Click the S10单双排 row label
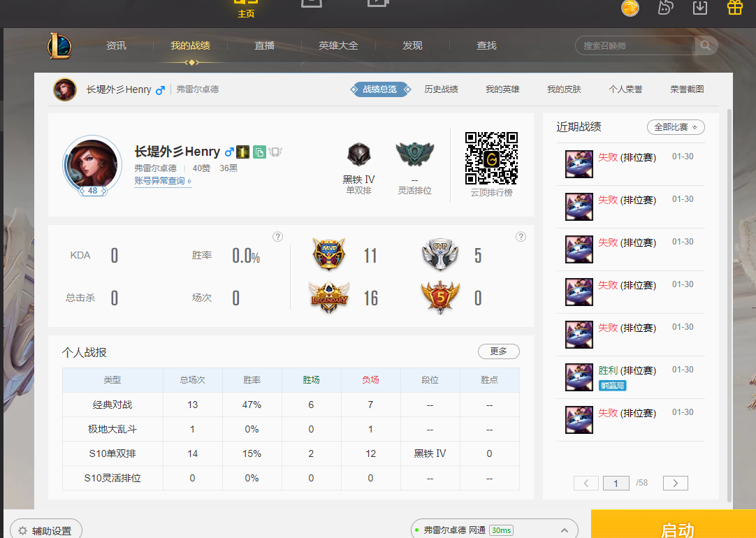The height and width of the screenshot is (538, 756). [x=112, y=453]
